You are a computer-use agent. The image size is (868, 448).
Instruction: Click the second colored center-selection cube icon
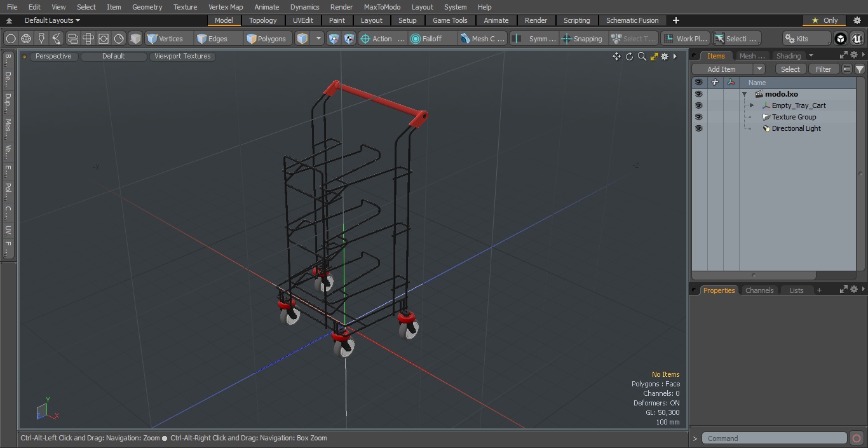pyautogui.click(x=349, y=39)
